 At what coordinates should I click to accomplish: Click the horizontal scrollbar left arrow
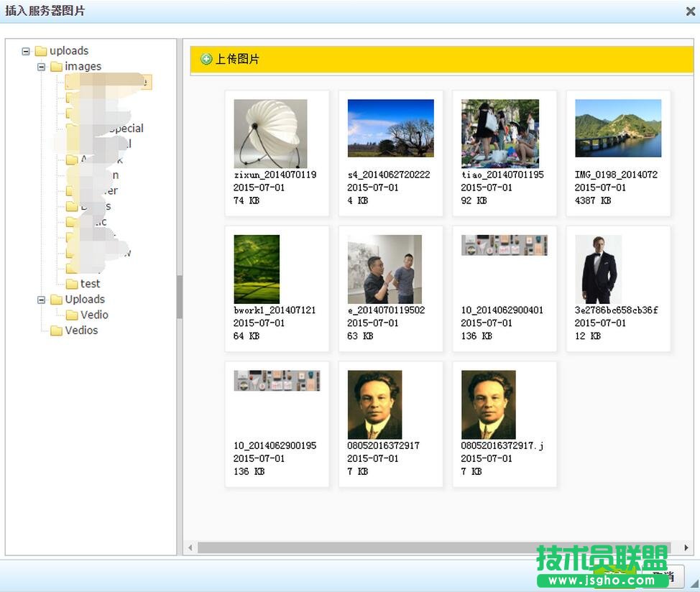(190, 547)
